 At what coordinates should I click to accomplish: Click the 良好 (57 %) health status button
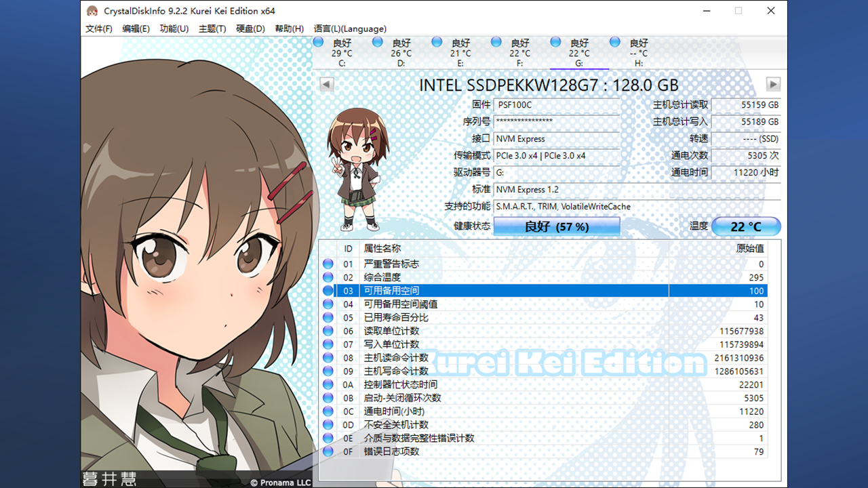557,226
